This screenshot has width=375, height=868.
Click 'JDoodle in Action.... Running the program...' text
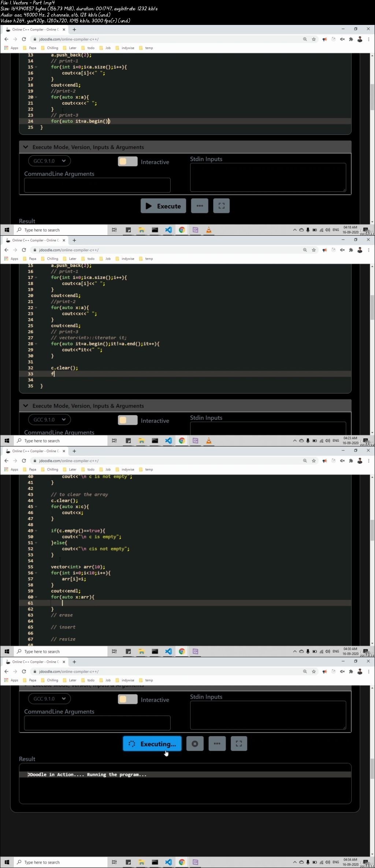87,775
